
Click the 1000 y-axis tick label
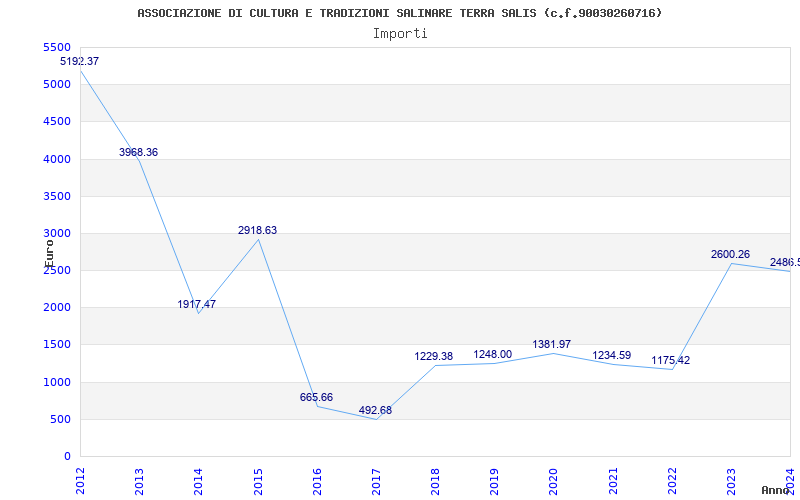pyautogui.click(x=57, y=382)
